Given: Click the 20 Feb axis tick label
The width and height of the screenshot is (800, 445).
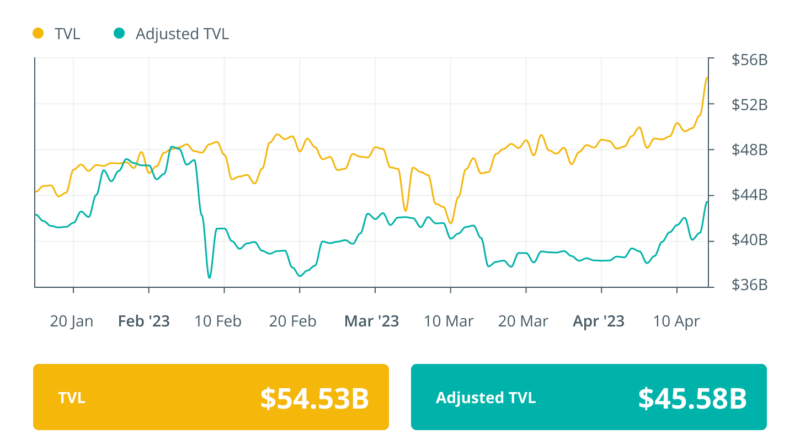Looking at the screenshot, I should click(x=295, y=321).
